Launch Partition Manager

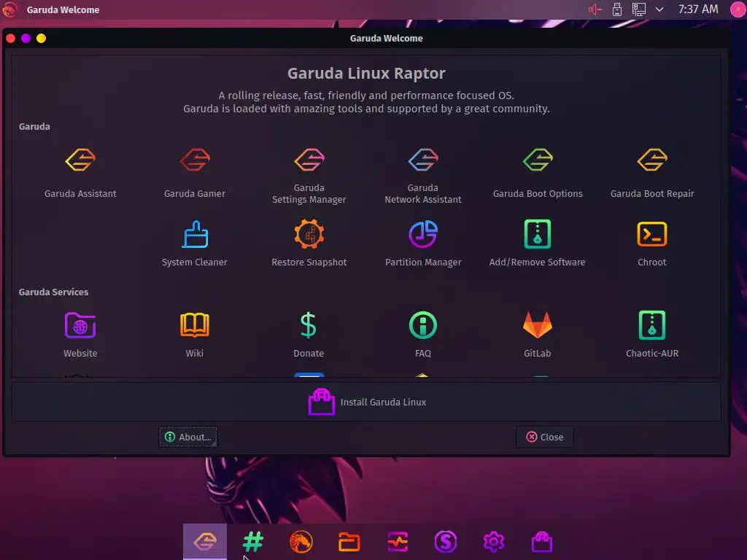tap(423, 243)
